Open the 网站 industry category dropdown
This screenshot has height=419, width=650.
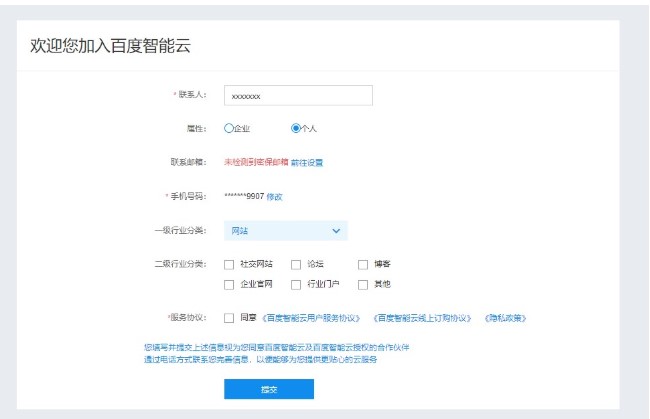pos(286,231)
